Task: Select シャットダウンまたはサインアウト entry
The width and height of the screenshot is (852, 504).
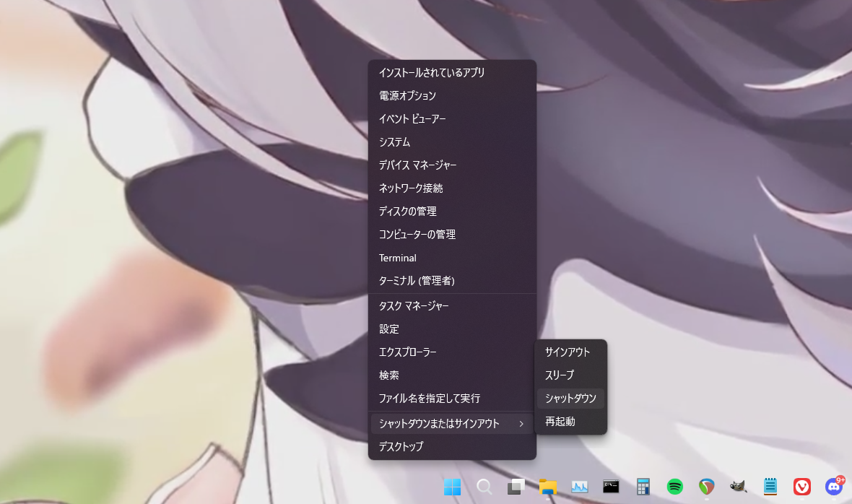Action: point(452,424)
